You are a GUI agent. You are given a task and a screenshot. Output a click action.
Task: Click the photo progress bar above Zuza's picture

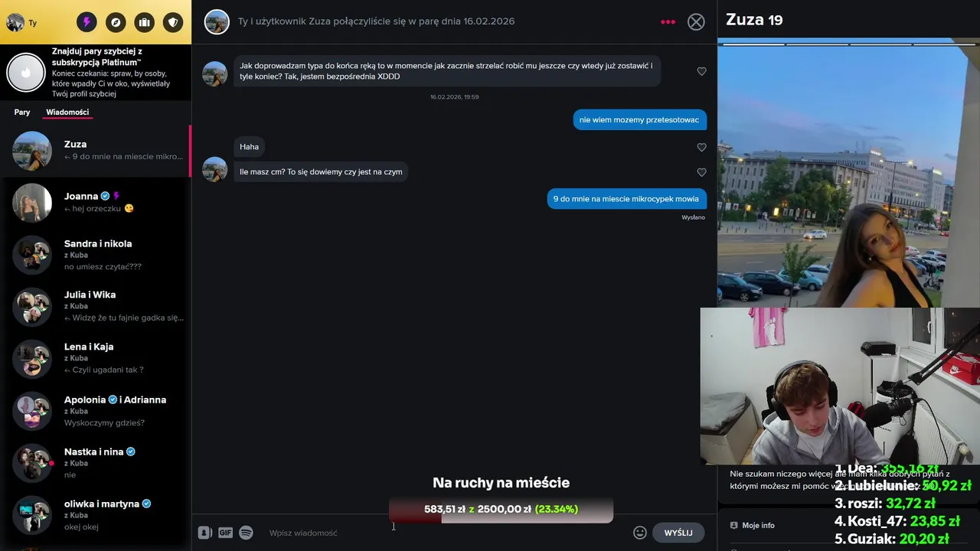[x=848, y=44]
